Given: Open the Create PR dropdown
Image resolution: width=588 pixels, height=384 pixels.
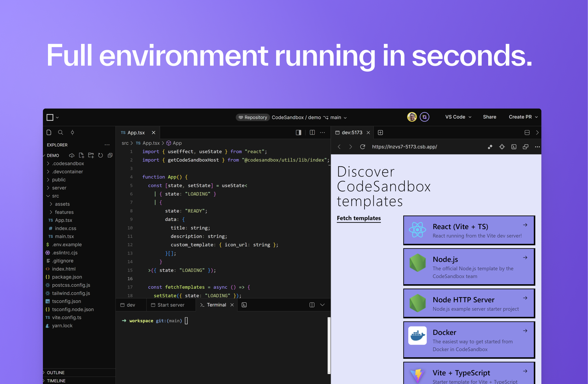Looking at the screenshot, I should pyautogui.click(x=523, y=117).
